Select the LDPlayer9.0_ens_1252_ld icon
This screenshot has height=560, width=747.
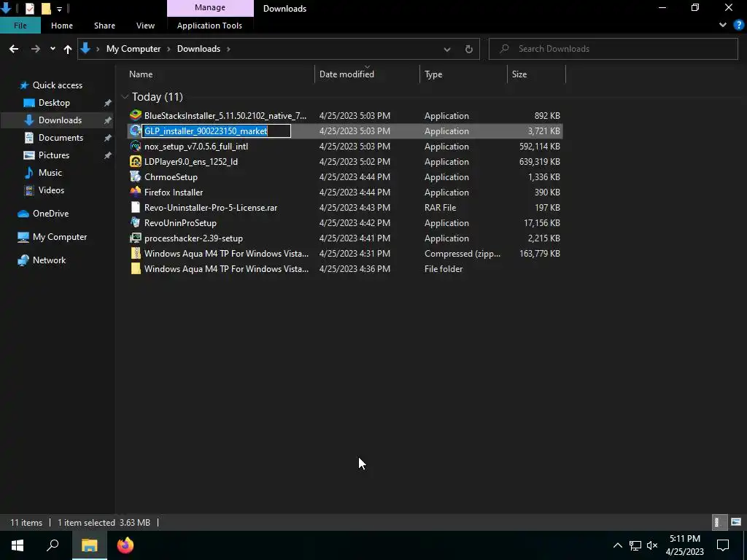(136, 161)
